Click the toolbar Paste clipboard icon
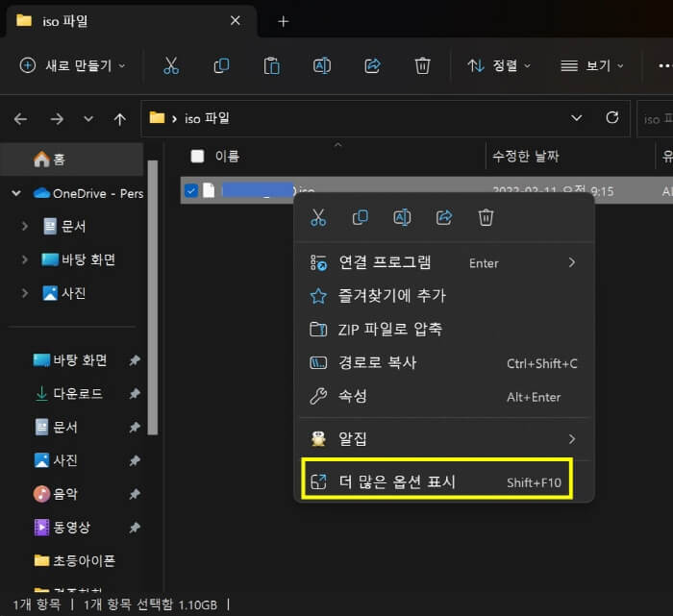 point(272,65)
